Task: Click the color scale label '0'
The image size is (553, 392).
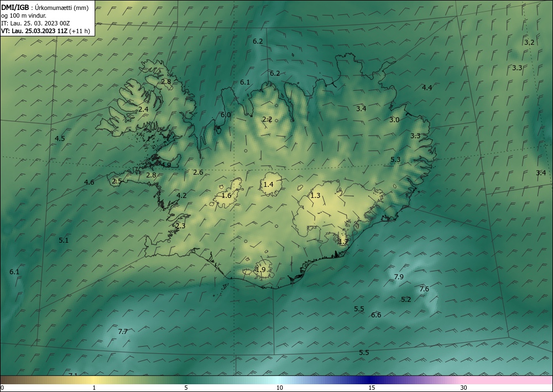Action: coord(2,388)
